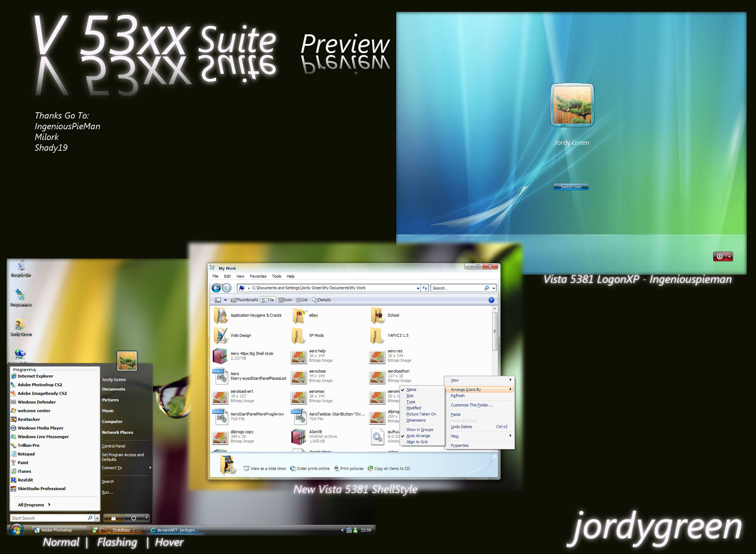Screen dimensions: 756x554
Task: Arrange icons by Dimensions
Action: (x=416, y=420)
